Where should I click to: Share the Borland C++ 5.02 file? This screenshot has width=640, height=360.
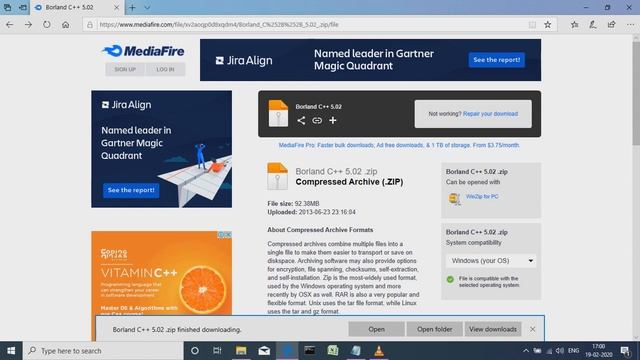coord(301,120)
